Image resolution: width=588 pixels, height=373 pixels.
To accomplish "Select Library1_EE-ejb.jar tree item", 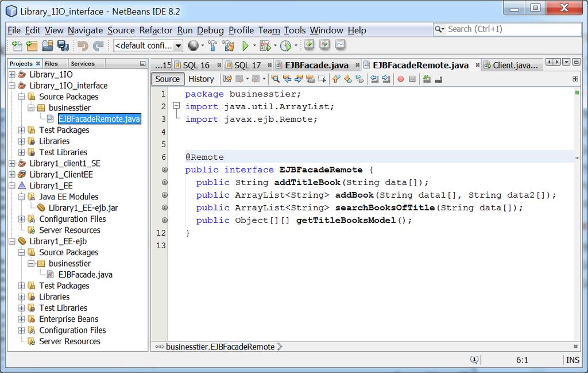I will click(x=83, y=208).
